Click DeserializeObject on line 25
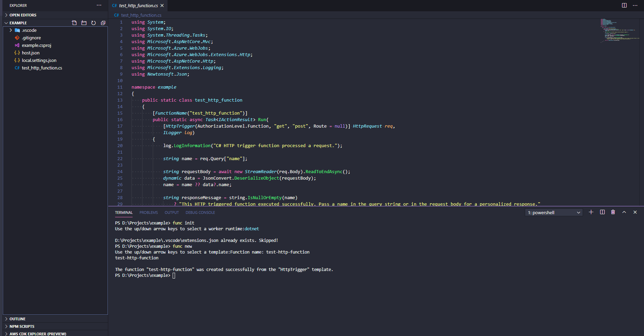Image resolution: width=644 pixels, height=336 pixels. pyautogui.click(x=257, y=178)
